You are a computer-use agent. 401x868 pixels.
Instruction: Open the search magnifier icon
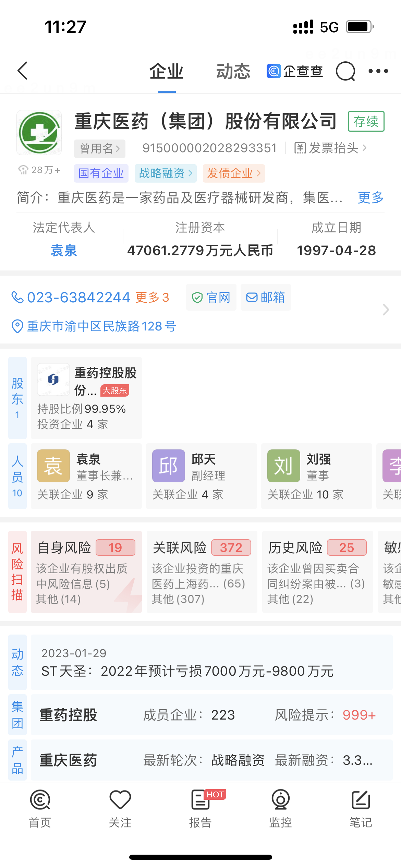[x=345, y=71]
